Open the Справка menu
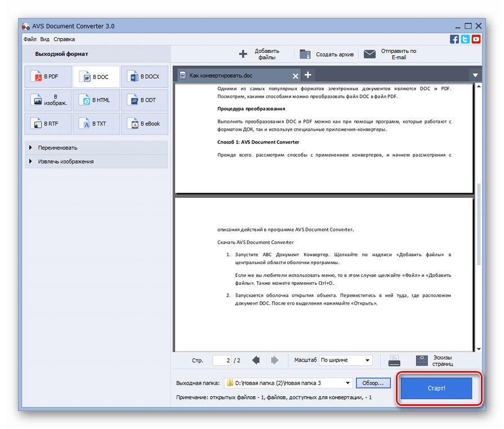 (64, 39)
